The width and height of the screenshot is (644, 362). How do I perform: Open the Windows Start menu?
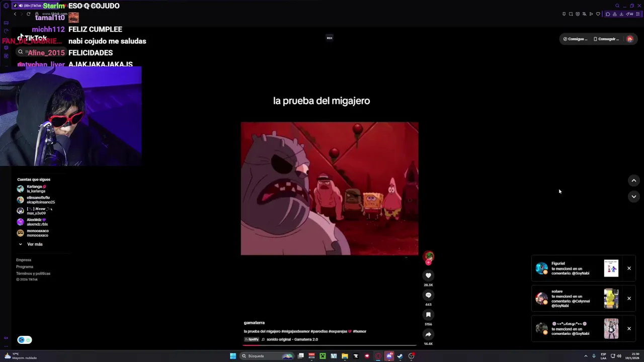(233, 356)
